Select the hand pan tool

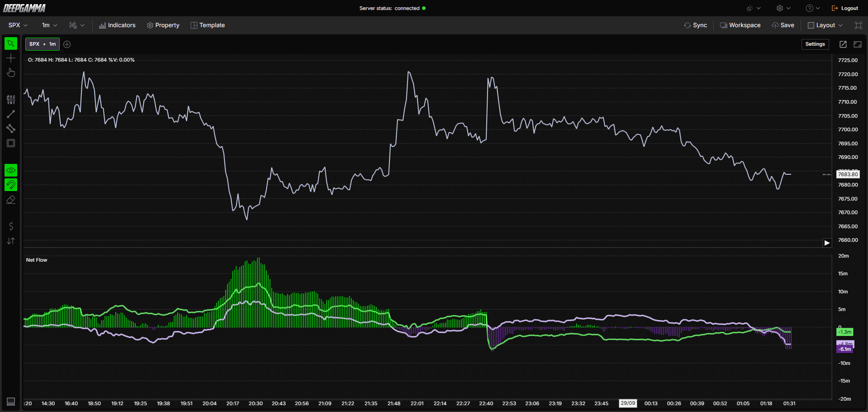point(11,72)
